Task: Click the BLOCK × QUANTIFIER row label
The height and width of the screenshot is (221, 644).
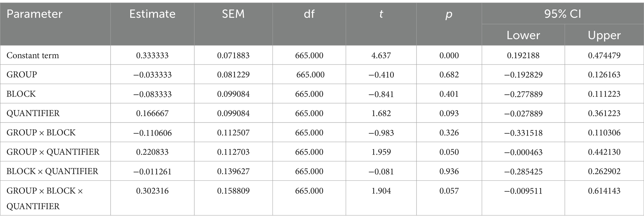Action: click(52, 171)
